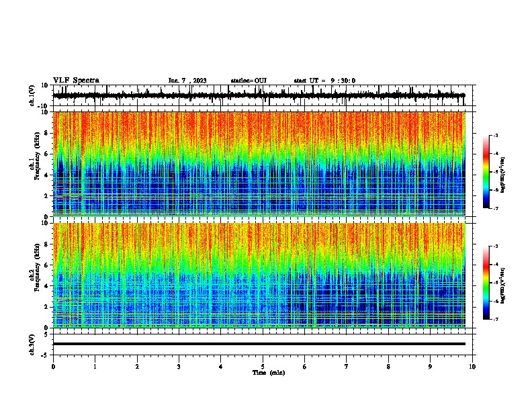Screen dimensions: 532x411
Task: Click time axis tick label "1"
Action: 95,367
